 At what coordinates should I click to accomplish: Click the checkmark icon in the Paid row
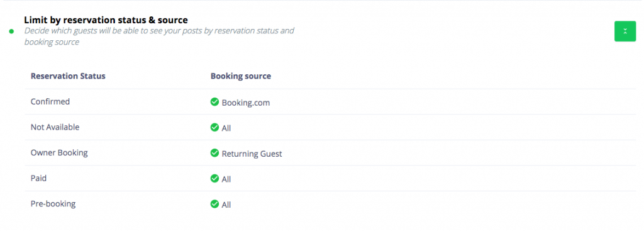point(214,178)
